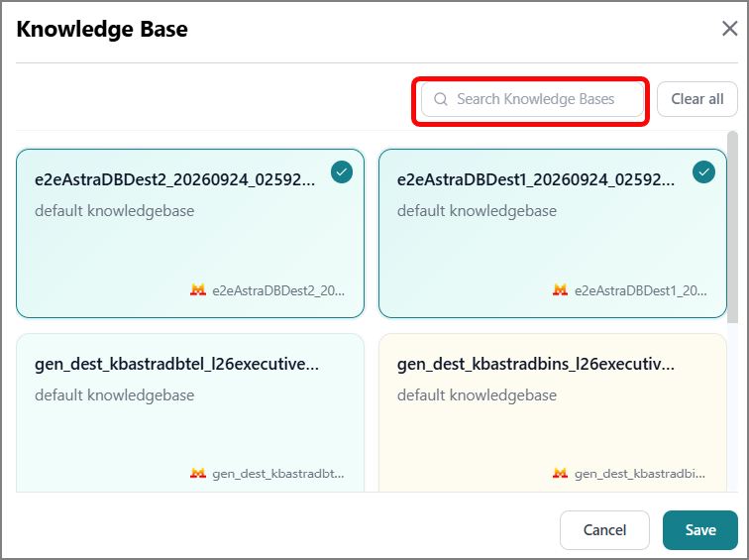Click e2eAstraDBDest1_20260924 card title
The width and height of the screenshot is (749, 560).
536,179
